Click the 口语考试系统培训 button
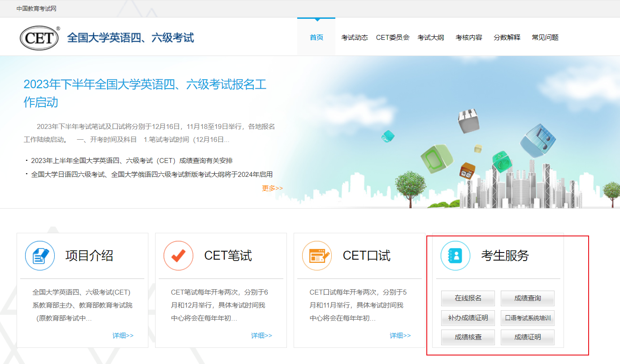The height and width of the screenshot is (364, 620). (x=528, y=318)
